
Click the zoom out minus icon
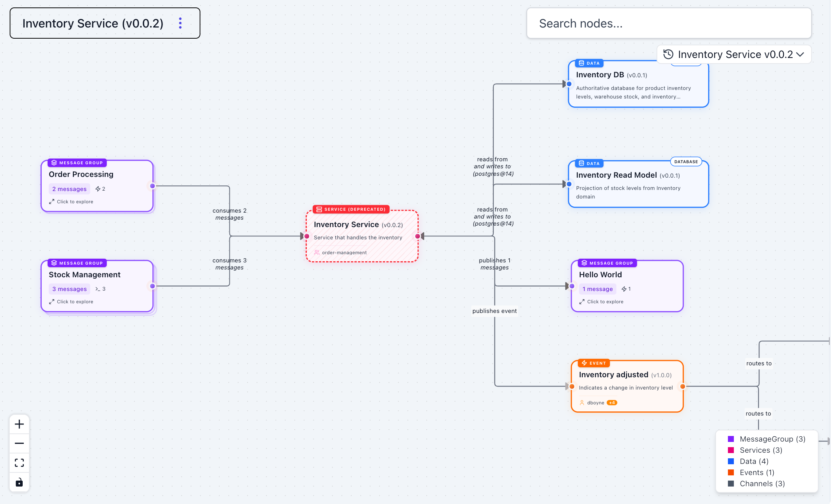tap(19, 443)
